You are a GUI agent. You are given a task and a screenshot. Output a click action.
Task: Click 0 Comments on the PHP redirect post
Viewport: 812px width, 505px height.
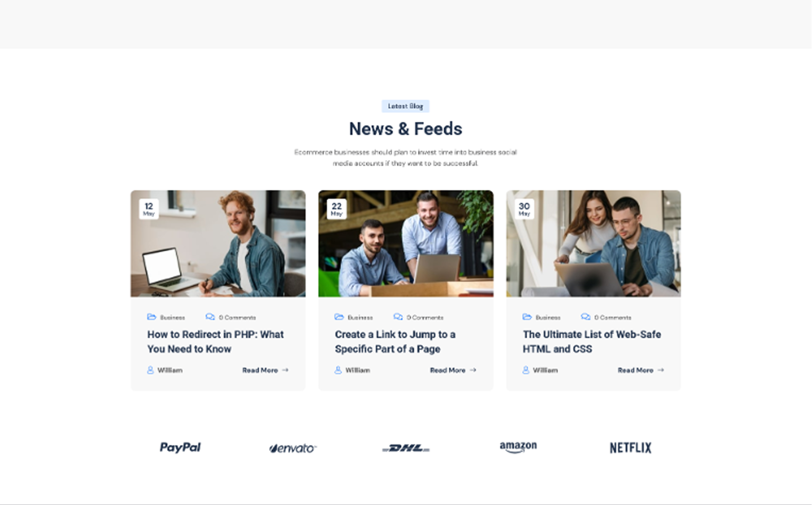(237, 317)
